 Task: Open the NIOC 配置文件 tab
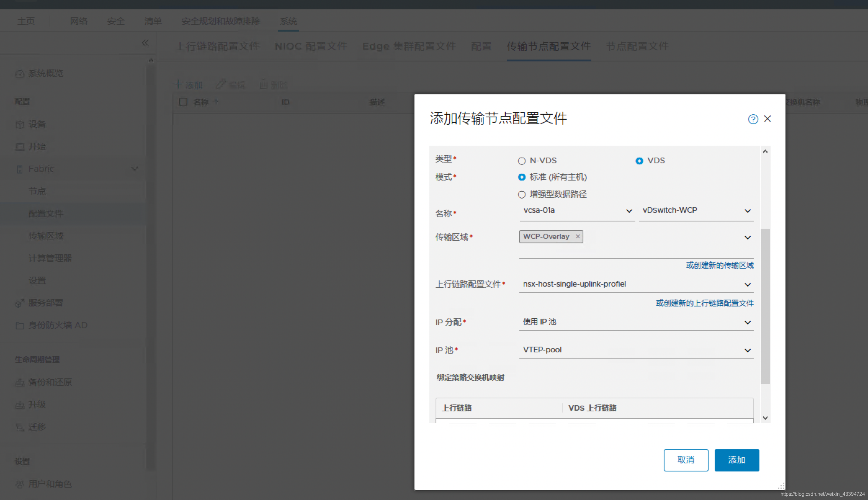(x=311, y=46)
